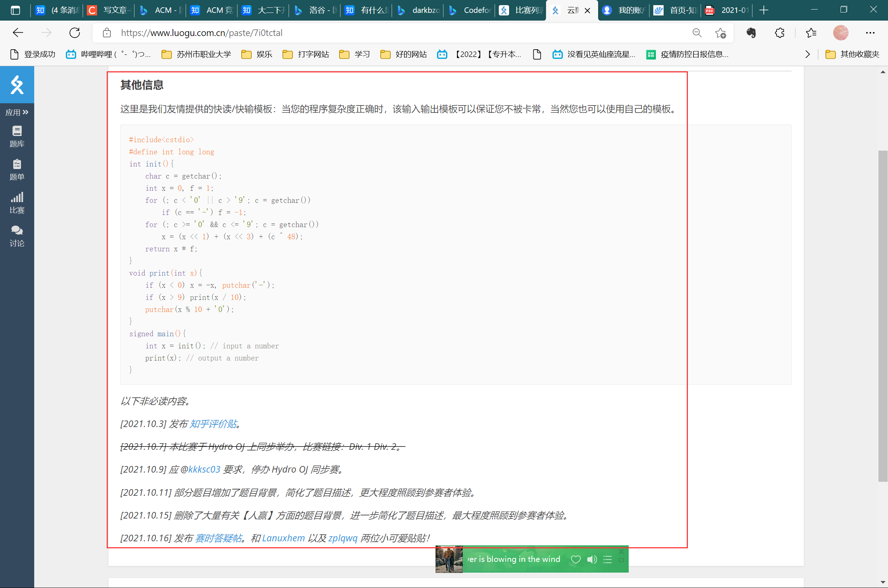Viewport: 888px width, 588px height.
Task: Open the playlist icon in the music player
Action: coord(607,559)
